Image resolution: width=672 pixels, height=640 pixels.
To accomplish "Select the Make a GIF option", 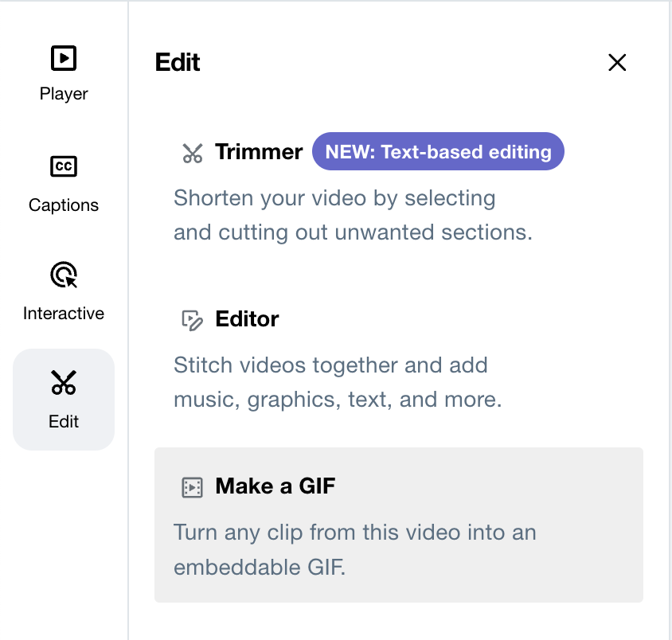I will [275, 486].
